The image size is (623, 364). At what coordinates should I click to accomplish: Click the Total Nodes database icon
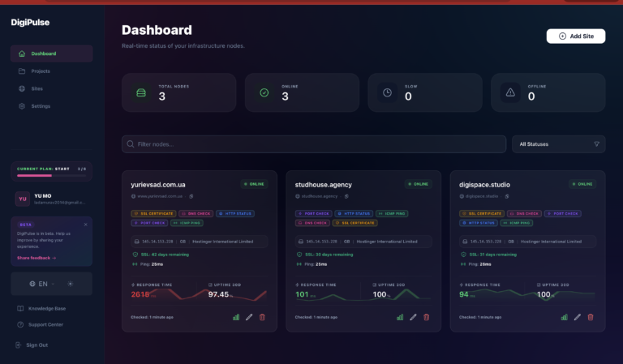141,92
